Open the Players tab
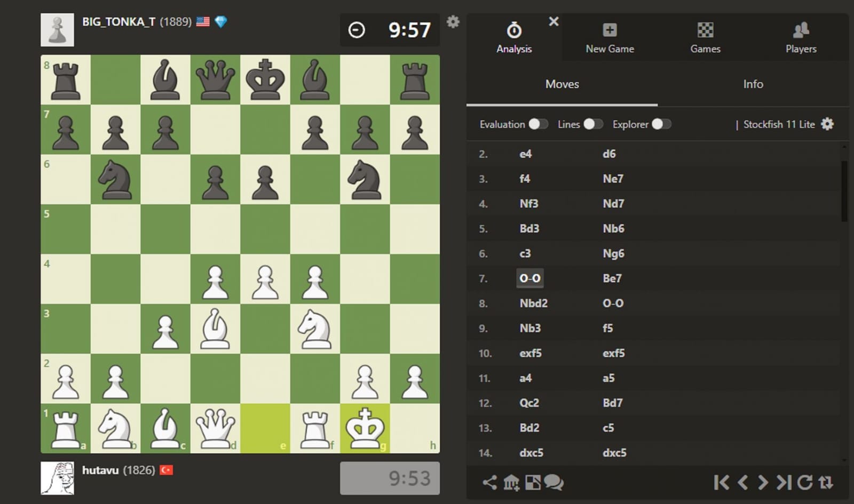 click(x=801, y=36)
